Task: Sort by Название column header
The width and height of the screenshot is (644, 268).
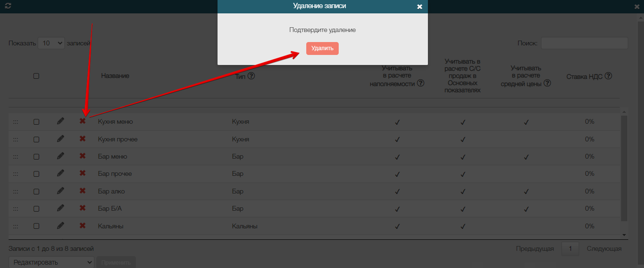Action: click(x=115, y=76)
